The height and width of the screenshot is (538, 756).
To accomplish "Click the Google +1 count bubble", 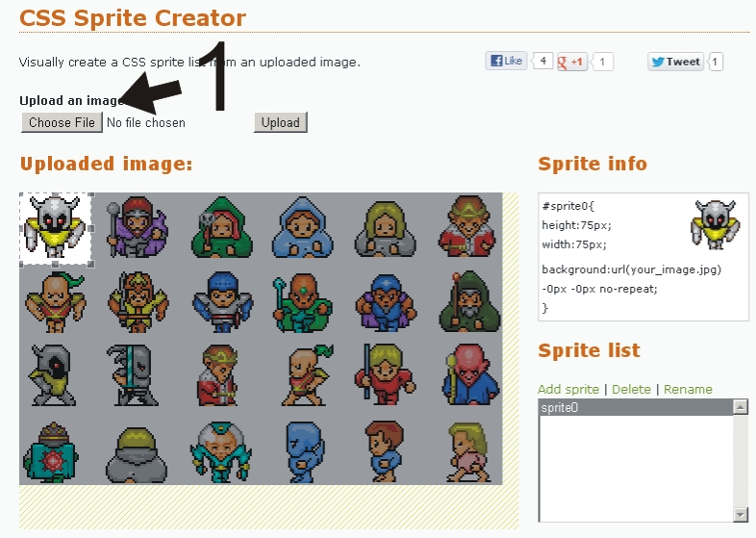I will pyautogui.click(x=602, y=62).
